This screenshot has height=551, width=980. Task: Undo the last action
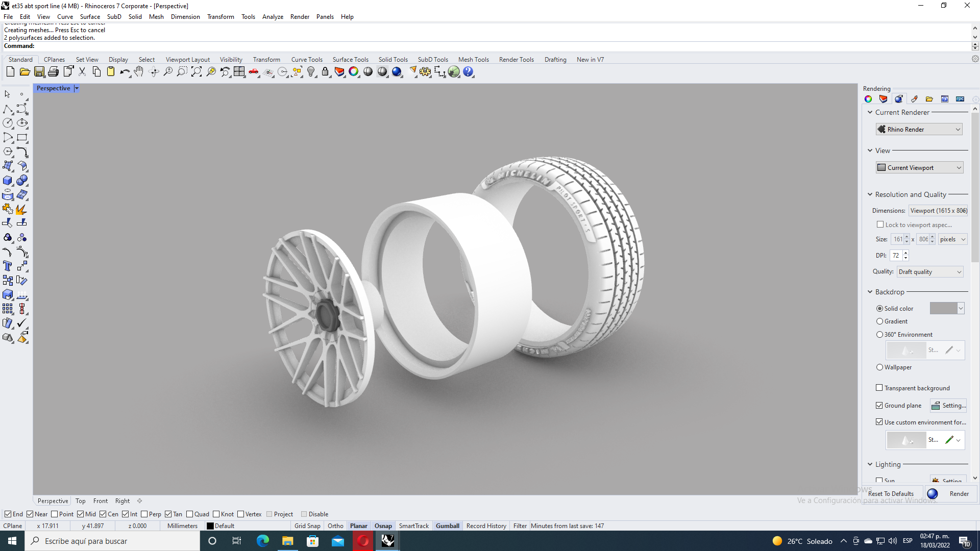tap(125, 71)
